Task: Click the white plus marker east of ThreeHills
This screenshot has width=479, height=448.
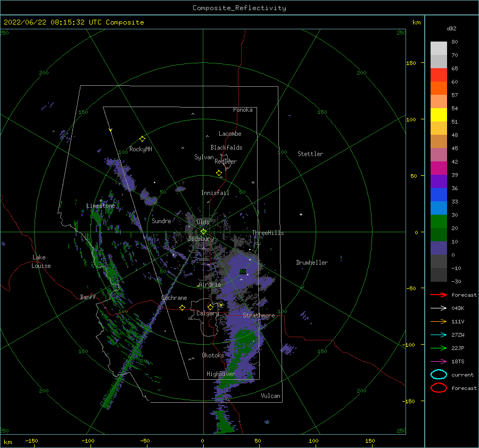Action: [x=301, y=214]
